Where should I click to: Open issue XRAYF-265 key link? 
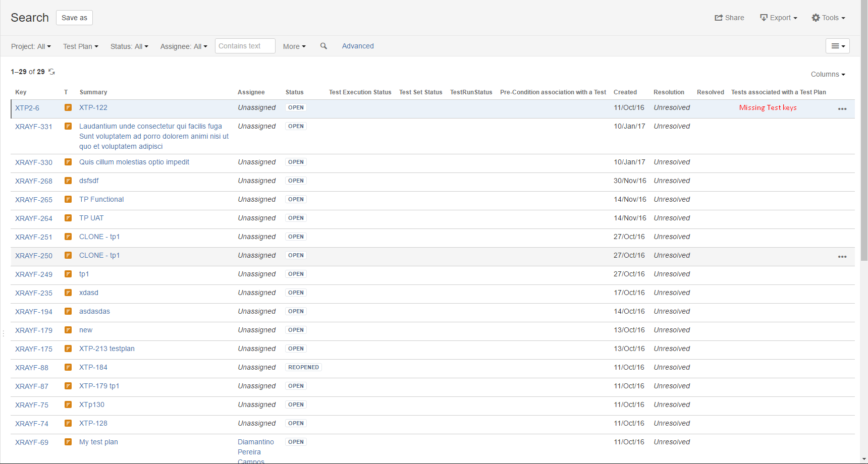tap(34, 200)
